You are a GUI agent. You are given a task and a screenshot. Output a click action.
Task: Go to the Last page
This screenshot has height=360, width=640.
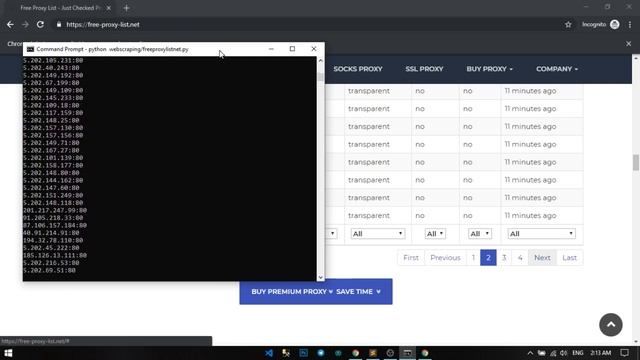[569, 258]
